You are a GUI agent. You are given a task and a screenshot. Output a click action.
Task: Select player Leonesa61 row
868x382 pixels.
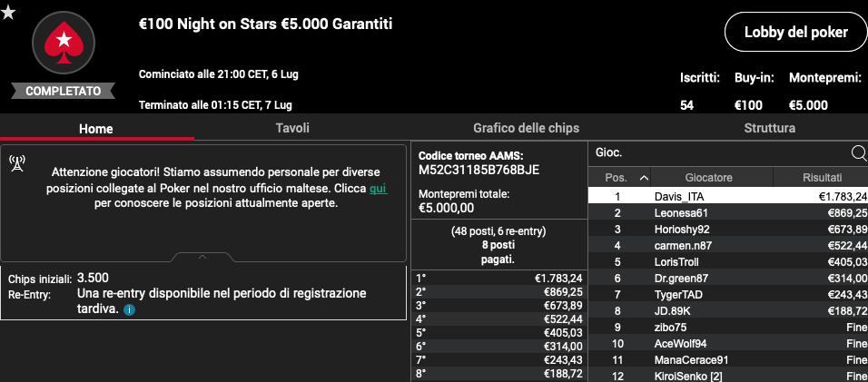(728, 213)
